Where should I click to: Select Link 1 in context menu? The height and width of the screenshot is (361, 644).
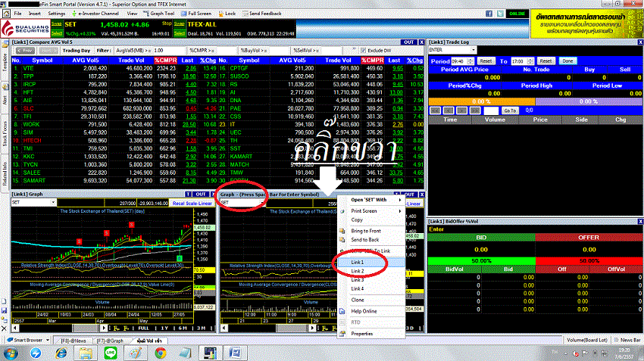pyautogui.click(x=372, y=262)
